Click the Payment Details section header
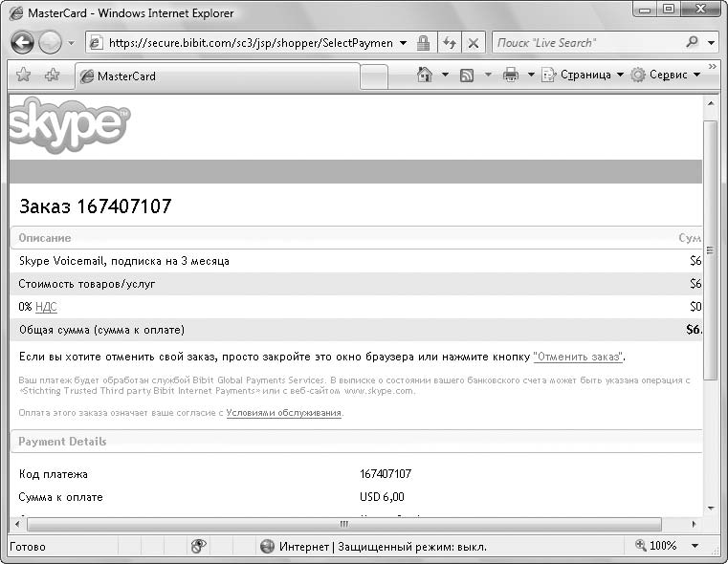The height and width of the screenshot is (564, 728). pos(356,442)
